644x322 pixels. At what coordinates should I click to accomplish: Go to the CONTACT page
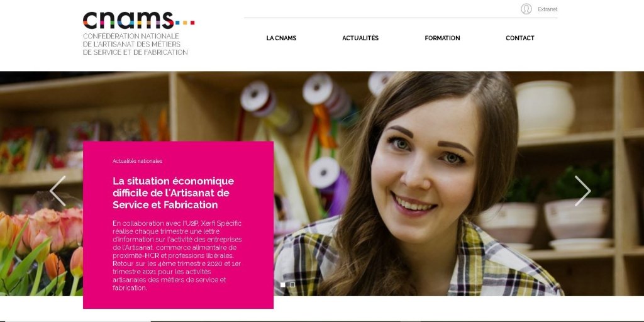(520, 38)
